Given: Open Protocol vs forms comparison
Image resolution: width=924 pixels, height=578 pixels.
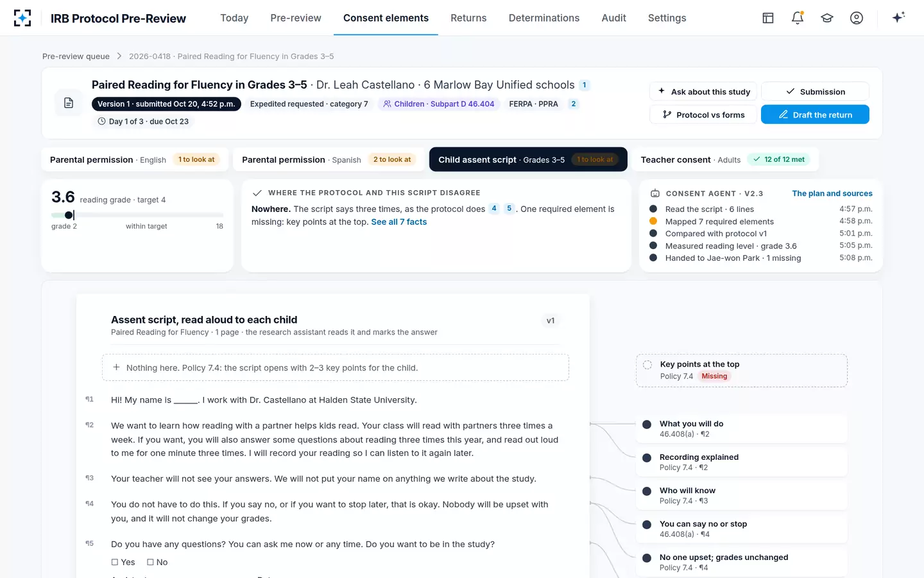Looking at the screenshot, I should coord(704,114).
